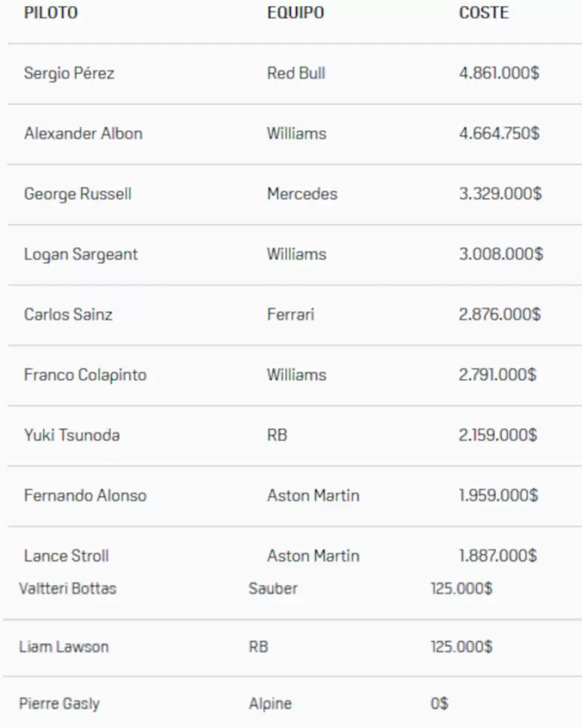
Task: Select Liam Lawson's name
Action: click(x=64, y=647)
